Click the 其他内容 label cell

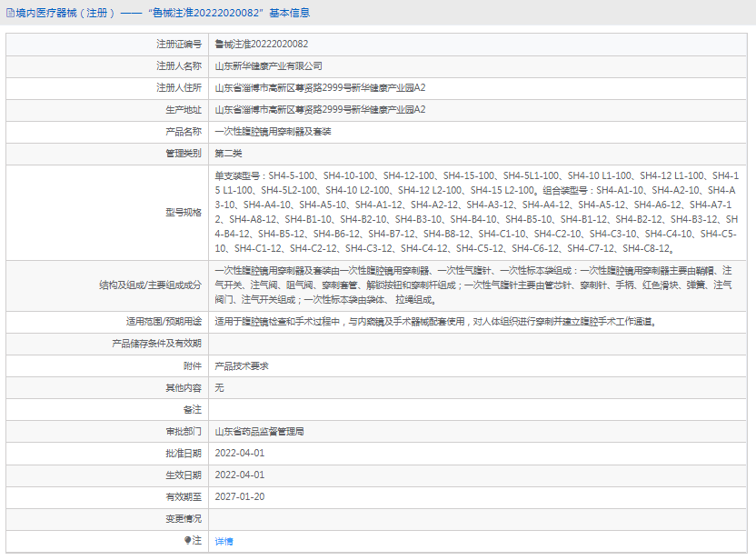coord(107,388)
